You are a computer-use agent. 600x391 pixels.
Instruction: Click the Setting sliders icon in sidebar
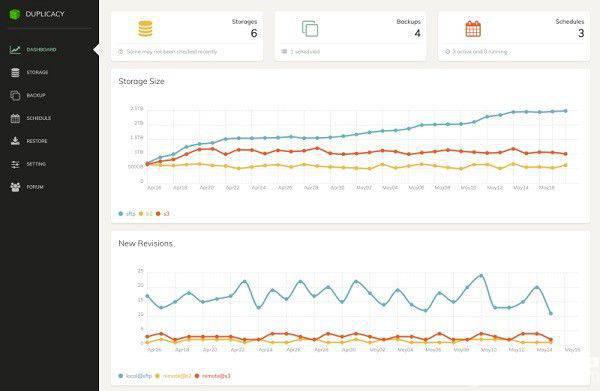click(x=15, y=164)
